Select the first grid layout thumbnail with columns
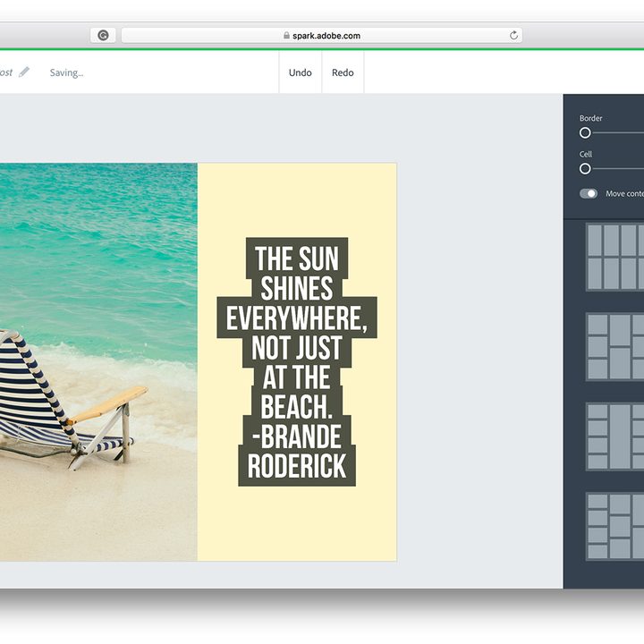 (614, 257)
